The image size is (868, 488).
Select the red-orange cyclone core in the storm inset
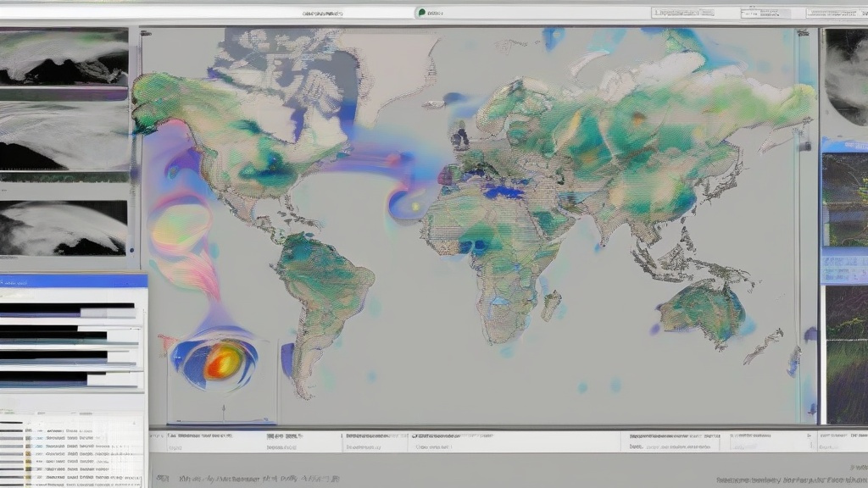pyautogui.click(x=221, y=361)
